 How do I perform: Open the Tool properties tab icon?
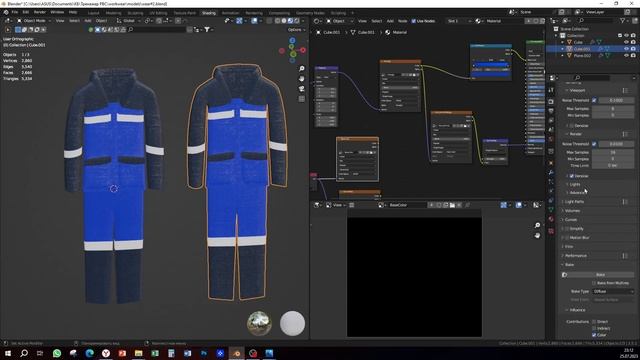[x=551, y=90]
